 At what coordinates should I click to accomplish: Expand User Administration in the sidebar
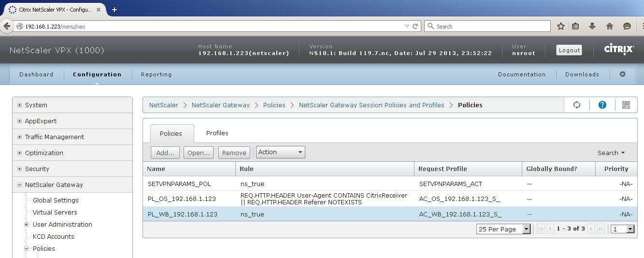pos(27,224)
